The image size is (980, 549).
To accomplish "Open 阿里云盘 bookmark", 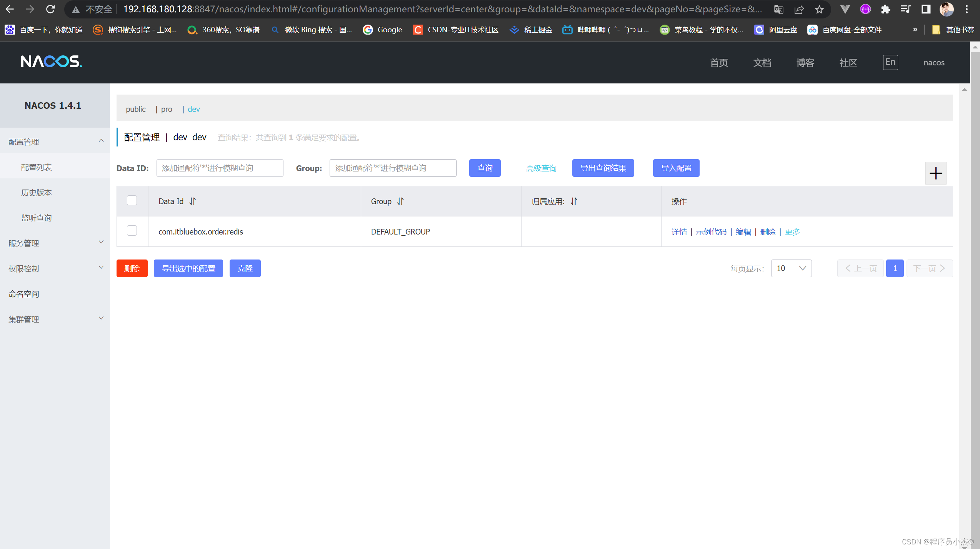I will coord(776,30).
